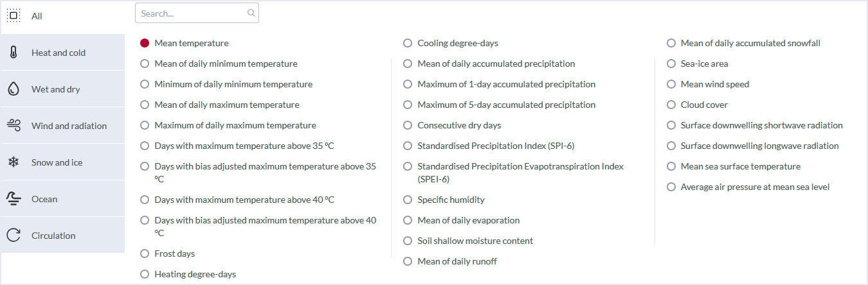Click the Specific humidity label
This screenshot has height=285, width=868.
(451, 200)
